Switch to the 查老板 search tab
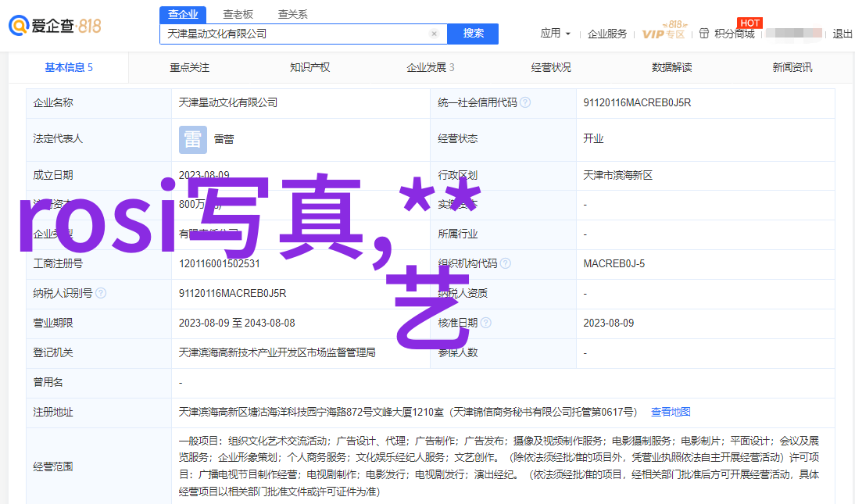Viewport: 855px width, 504px height. pos(238,14)
